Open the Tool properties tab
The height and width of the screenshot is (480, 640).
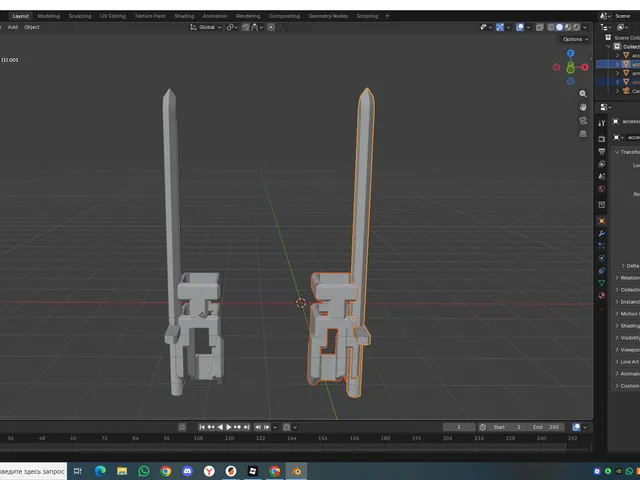pos(602,123)
